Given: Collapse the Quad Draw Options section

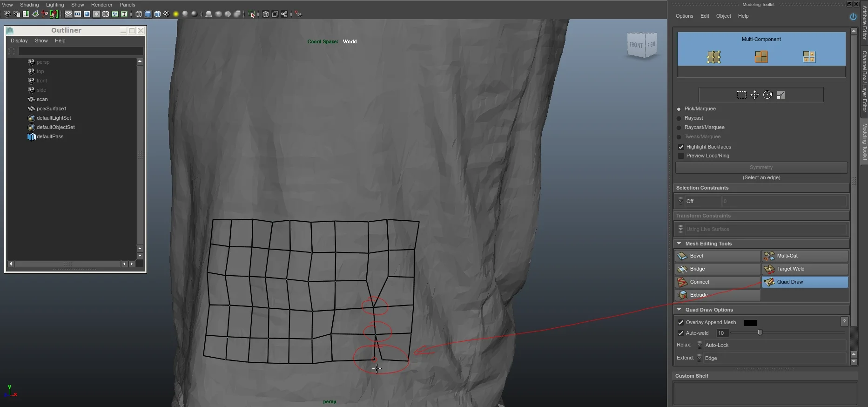Looking at the screenshot, I should [x=679, y=310].
